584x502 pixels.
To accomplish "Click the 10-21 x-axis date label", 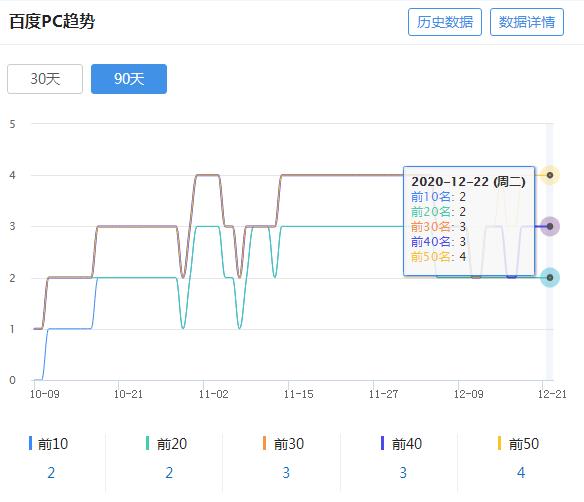I will click(x=128, y=394).
